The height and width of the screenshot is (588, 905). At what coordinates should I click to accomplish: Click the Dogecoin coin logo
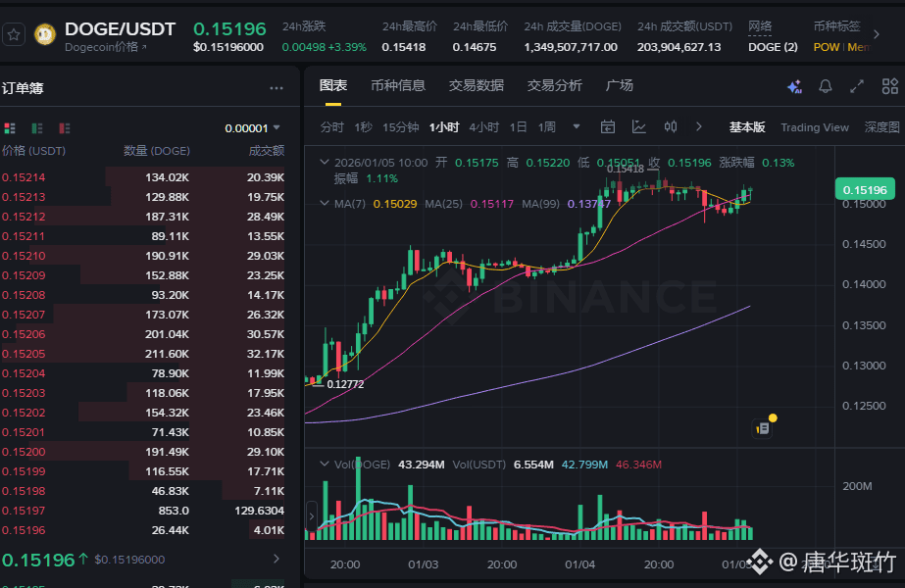pyautogui.click(x=45, y=34)
